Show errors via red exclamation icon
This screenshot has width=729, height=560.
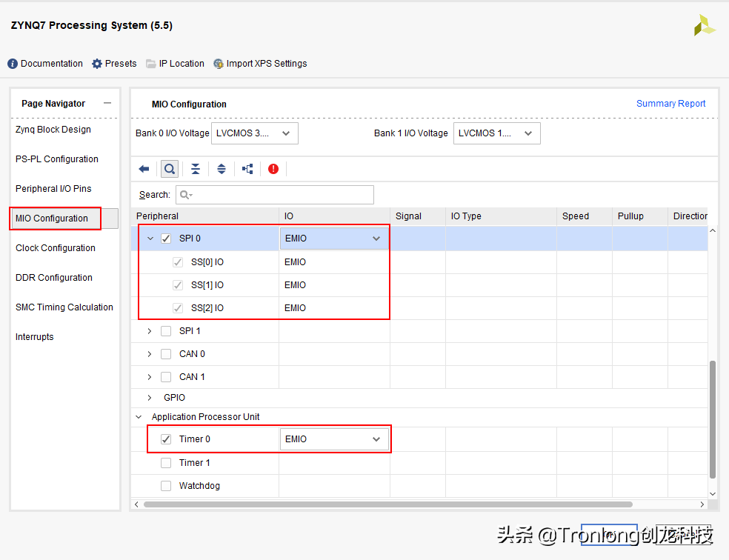coord(273,169)
